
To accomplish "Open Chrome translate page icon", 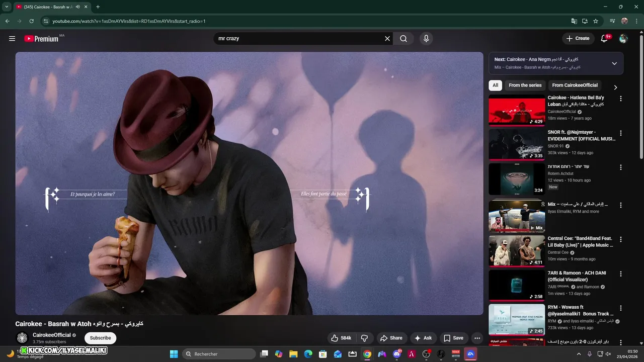I will coord(574,21).
